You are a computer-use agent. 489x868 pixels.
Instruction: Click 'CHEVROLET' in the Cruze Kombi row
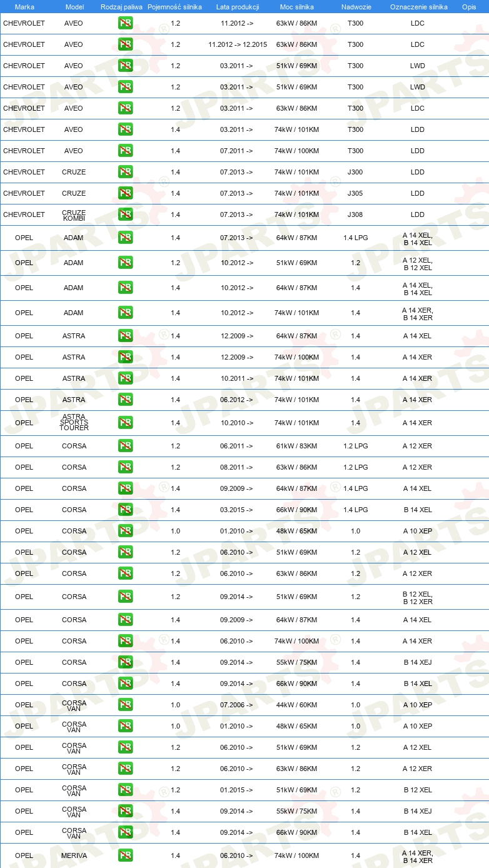[24, 214]
